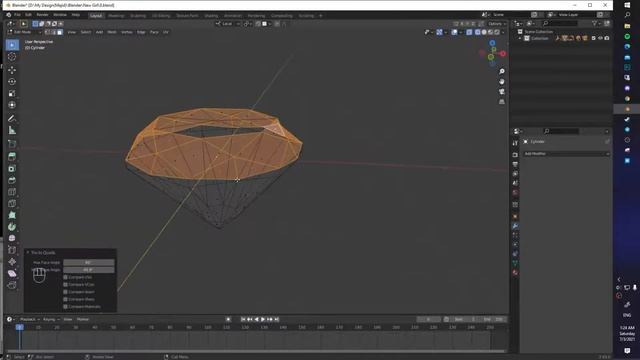This screenshot has height=360, width=640.
Task: Select the Measure tool
Action: (x=12, y=131)
